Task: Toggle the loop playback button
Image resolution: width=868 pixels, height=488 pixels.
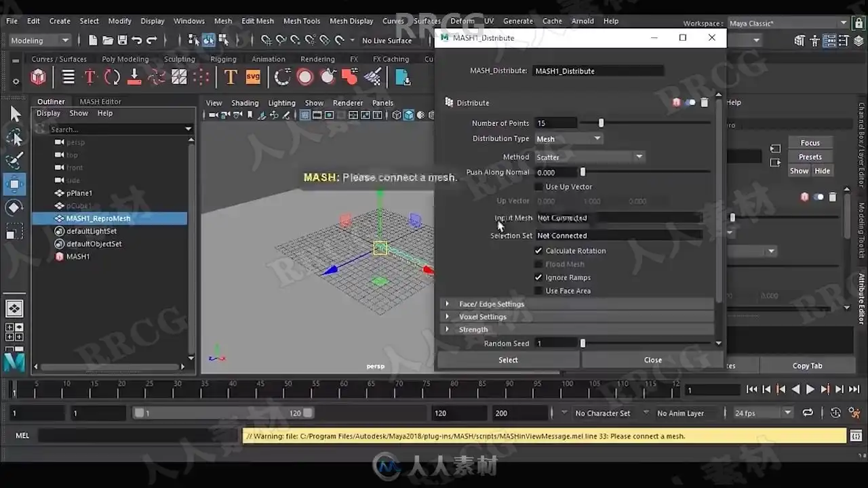Action: (x=808, y=413)
